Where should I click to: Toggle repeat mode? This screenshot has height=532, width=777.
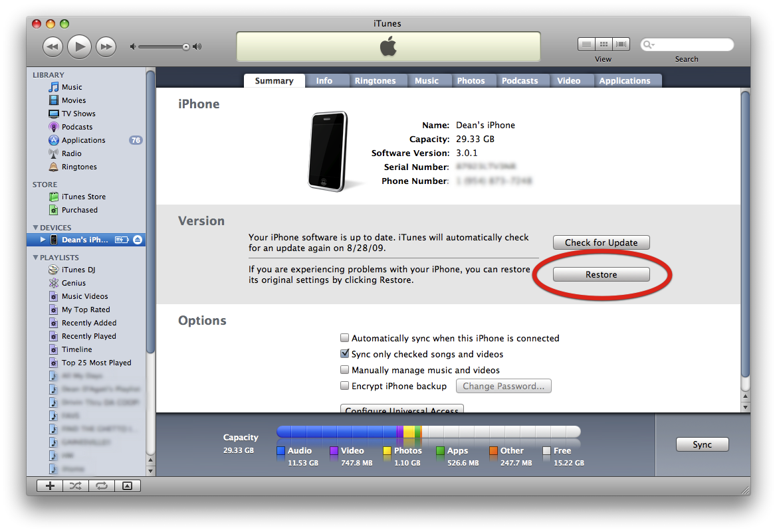(x=102, y=486)
